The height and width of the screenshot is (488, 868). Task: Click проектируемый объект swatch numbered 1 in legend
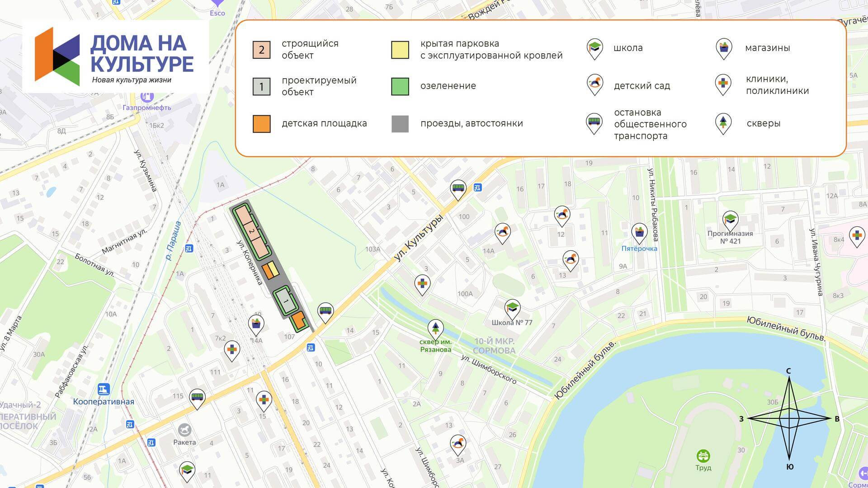(261, 86)
